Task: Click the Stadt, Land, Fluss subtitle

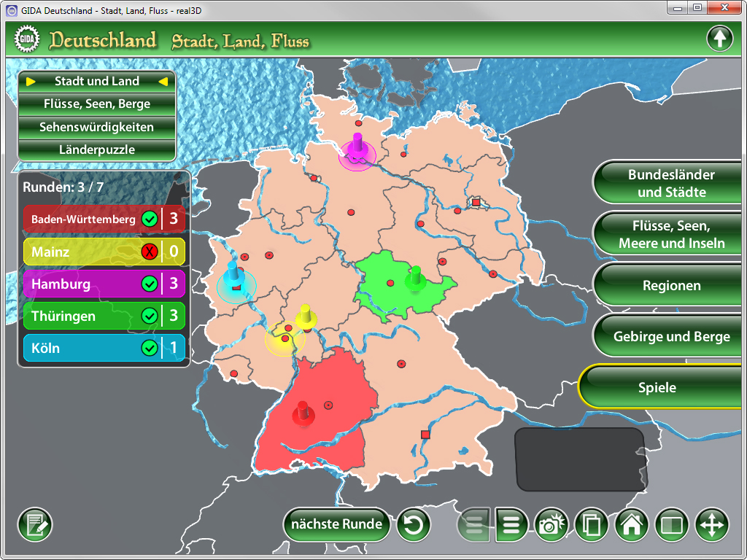Action: click(x=241, y=42)
